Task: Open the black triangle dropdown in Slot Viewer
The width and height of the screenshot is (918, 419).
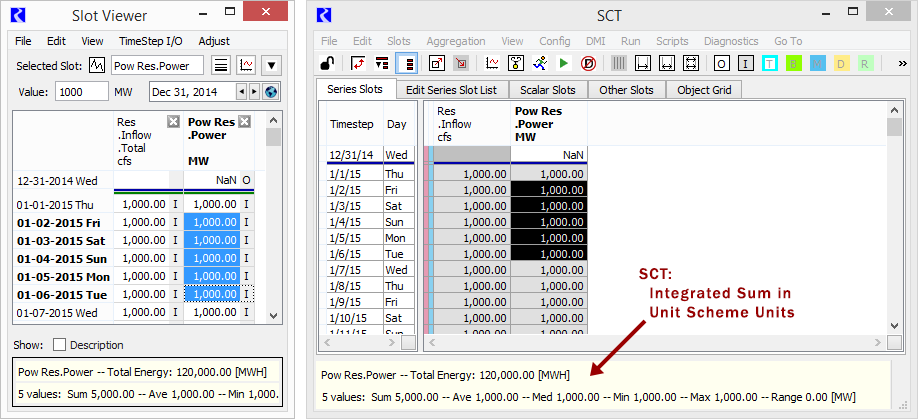Action: click(x=271, y=66)
